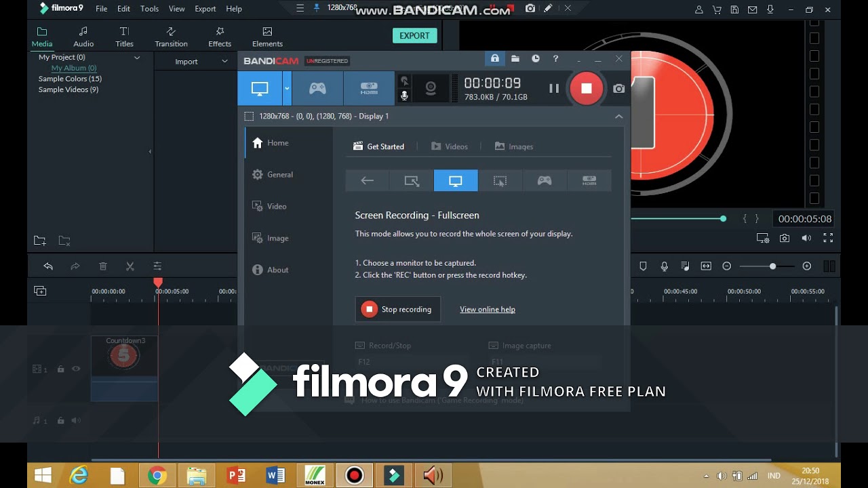Open the View menu in Filmora
This screenshot has width=868, height=488.
tap(177, 9)
